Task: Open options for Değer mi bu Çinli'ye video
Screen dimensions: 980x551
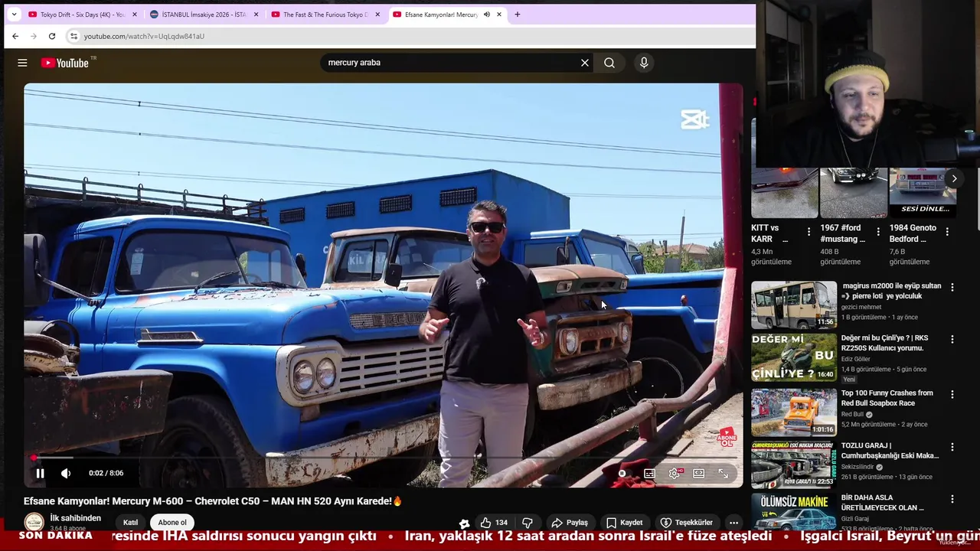Action: [952, 340]
